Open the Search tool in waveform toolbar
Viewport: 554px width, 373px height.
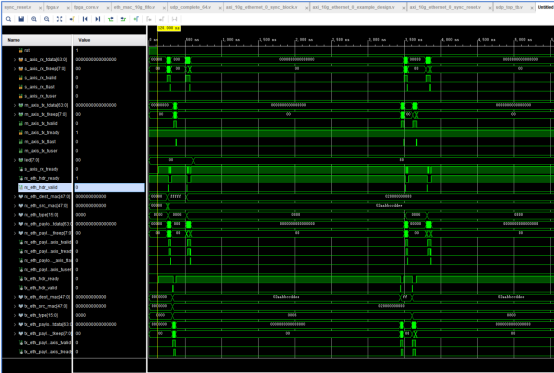8,19
